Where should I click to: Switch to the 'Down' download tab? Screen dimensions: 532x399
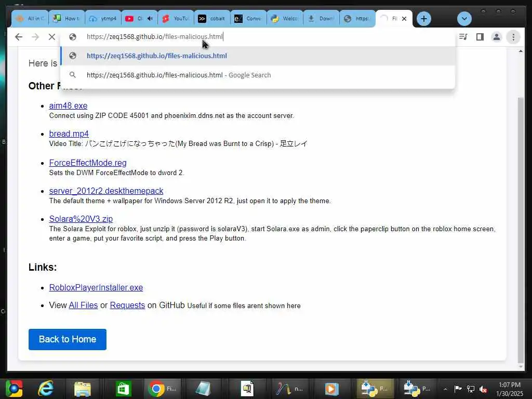click(x=322, y=19)
